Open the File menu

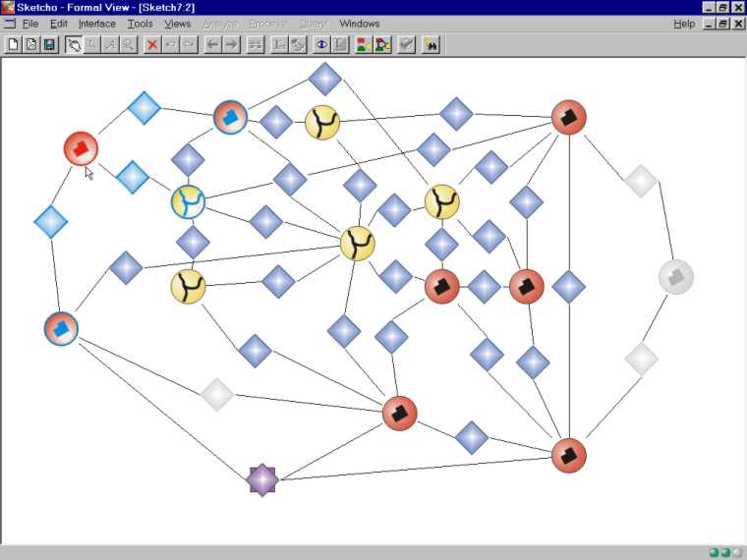point(29,24)
